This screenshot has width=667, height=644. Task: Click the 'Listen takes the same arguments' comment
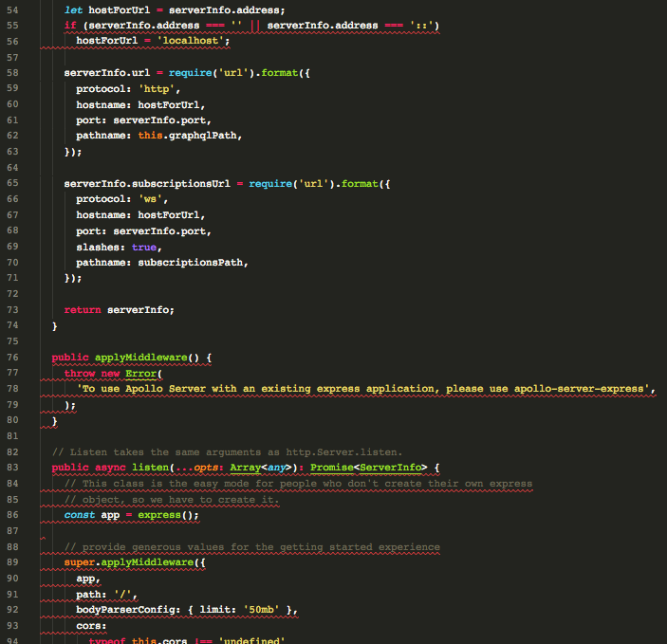(227, 452)
